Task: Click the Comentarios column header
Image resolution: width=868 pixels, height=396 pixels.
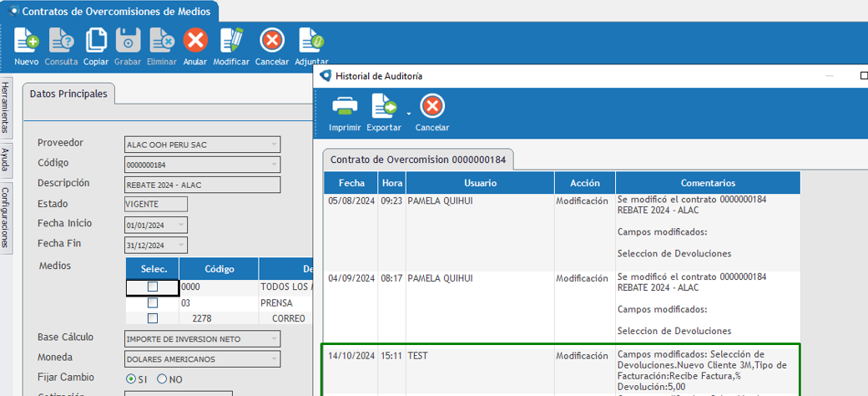Action: pos(708,183)
